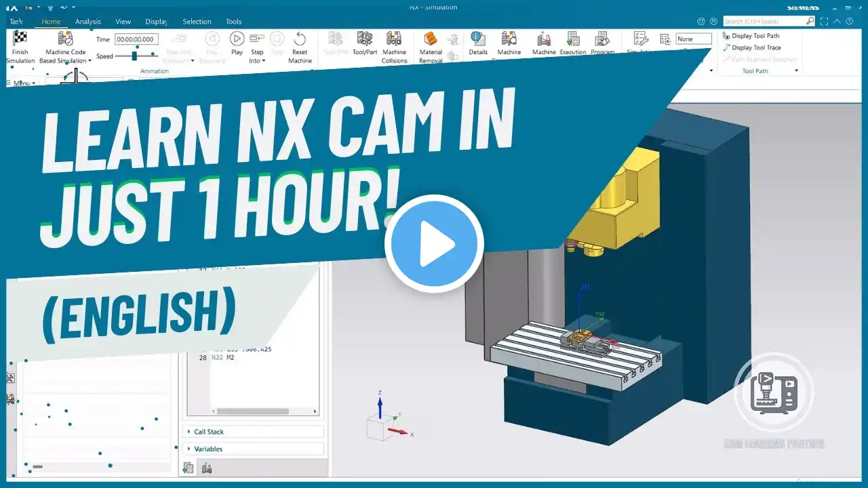Open the Selection ribbon tab
Screen dimensions: 868x488
(197, 22)
